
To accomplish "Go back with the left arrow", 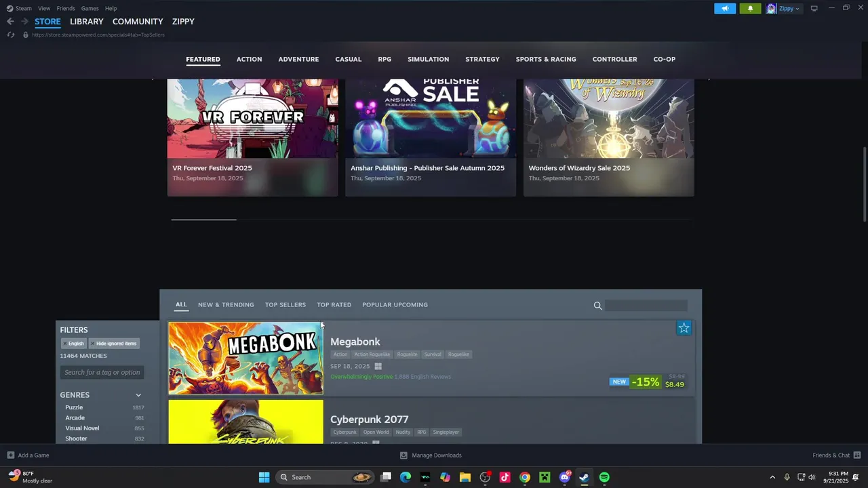I will (10, 22).
